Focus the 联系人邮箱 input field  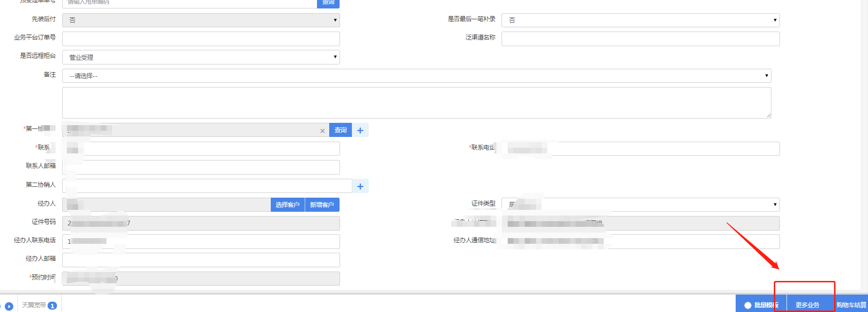tap(201, 167)
